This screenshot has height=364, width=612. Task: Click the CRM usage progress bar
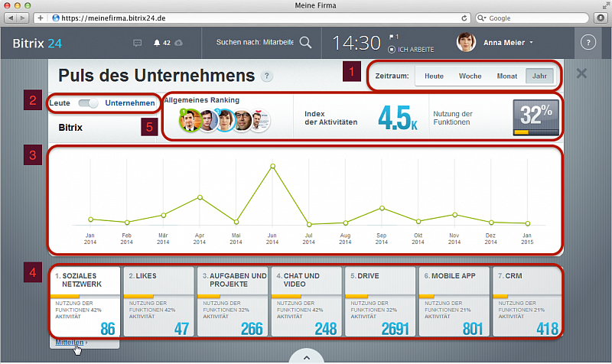(527, 297)
